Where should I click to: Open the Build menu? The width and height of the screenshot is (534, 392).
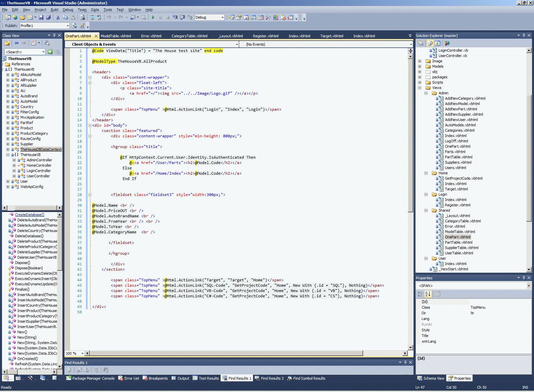54,10
